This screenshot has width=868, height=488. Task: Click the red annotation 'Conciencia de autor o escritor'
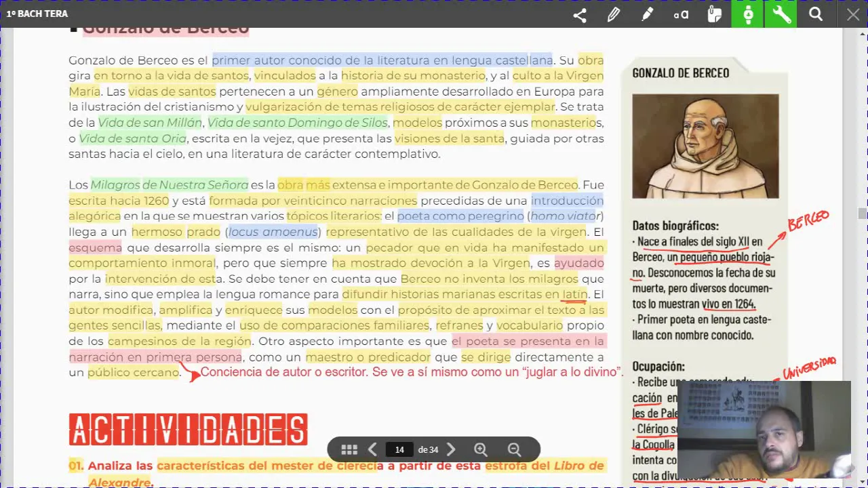coord(284,372)
